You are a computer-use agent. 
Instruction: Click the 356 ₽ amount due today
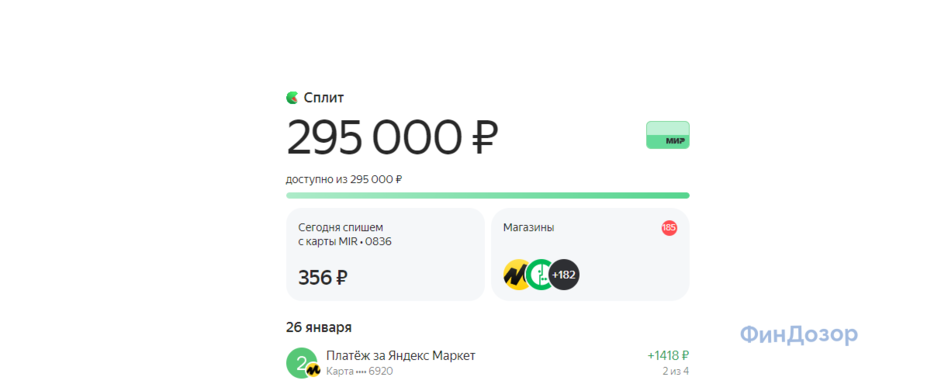(x=323, y=278)
